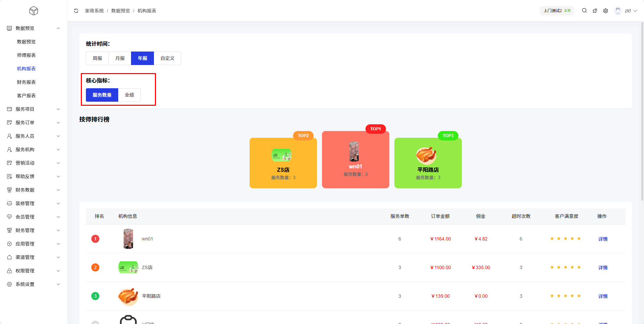The image size is (644, 324).
Task: Click the cube logo icon
Action: pos(34,11)
